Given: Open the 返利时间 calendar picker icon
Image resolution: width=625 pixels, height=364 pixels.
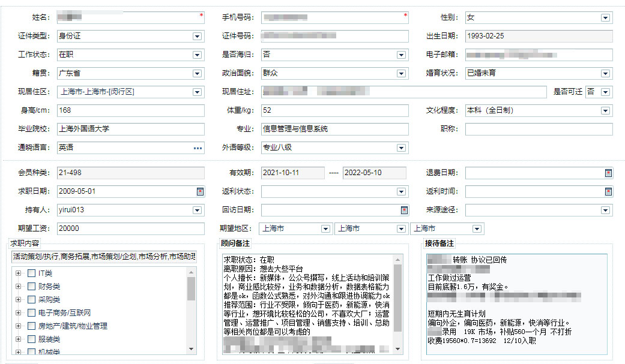Looking at the screenshot, I should (x=608, y=191).
